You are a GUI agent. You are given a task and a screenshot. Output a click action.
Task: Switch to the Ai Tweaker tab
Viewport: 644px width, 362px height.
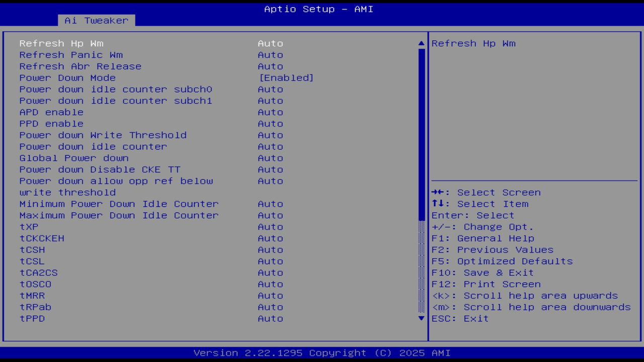click(x=96, y=20)
